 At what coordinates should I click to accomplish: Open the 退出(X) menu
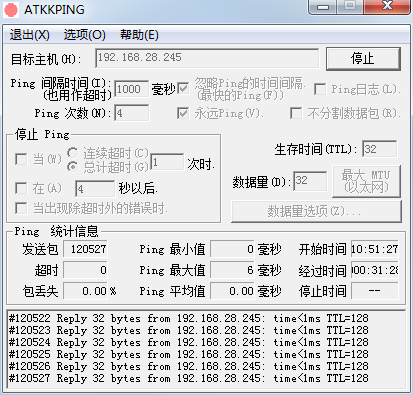click(30, 35)
